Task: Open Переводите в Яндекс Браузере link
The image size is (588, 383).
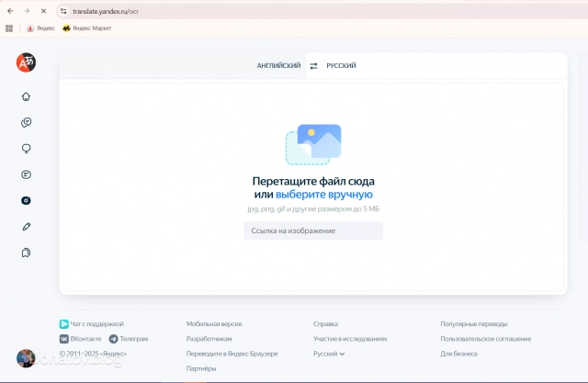Action: (x=232, y=354)
